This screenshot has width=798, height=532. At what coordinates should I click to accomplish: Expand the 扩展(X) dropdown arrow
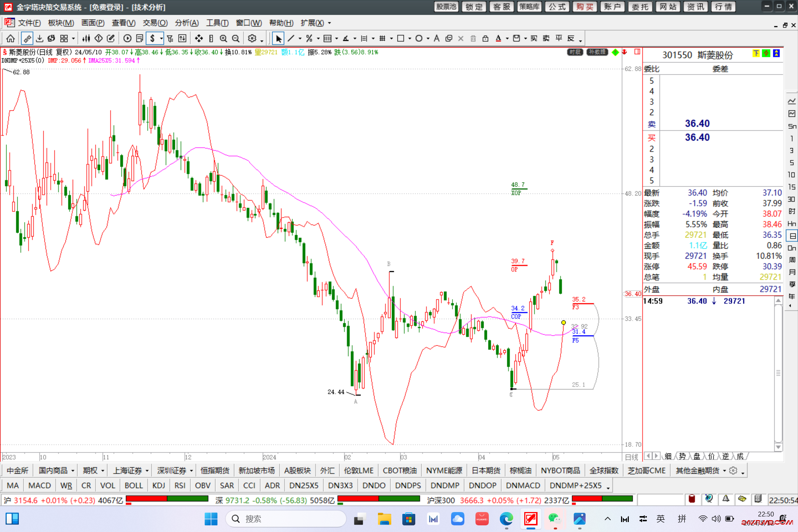point(330,23)
